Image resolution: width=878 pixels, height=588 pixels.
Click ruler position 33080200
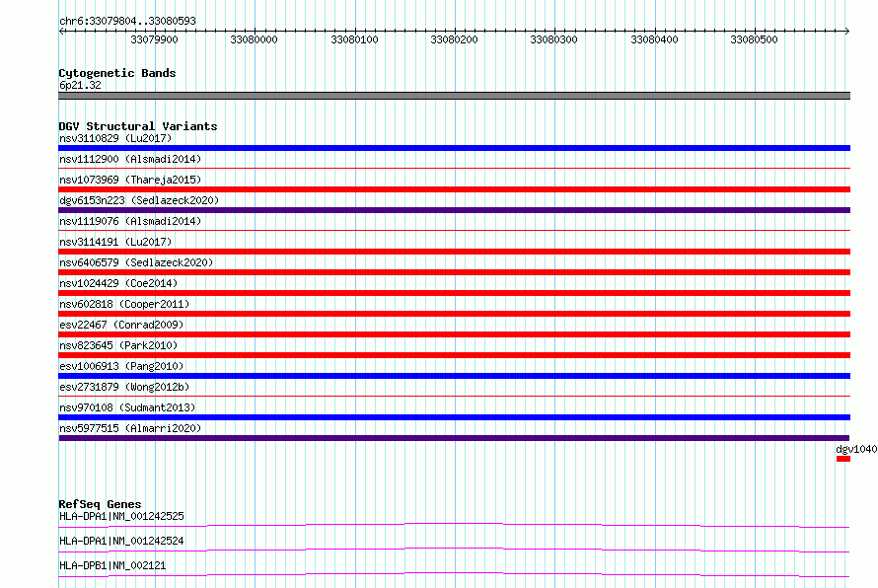(x=454, y=39)
